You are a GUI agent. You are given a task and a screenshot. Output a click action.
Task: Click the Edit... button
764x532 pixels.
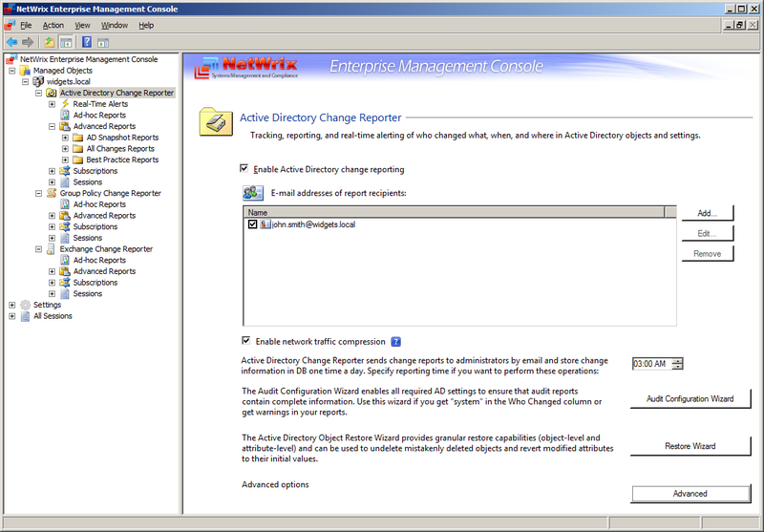pyautogui.click(x=707, y=233)
